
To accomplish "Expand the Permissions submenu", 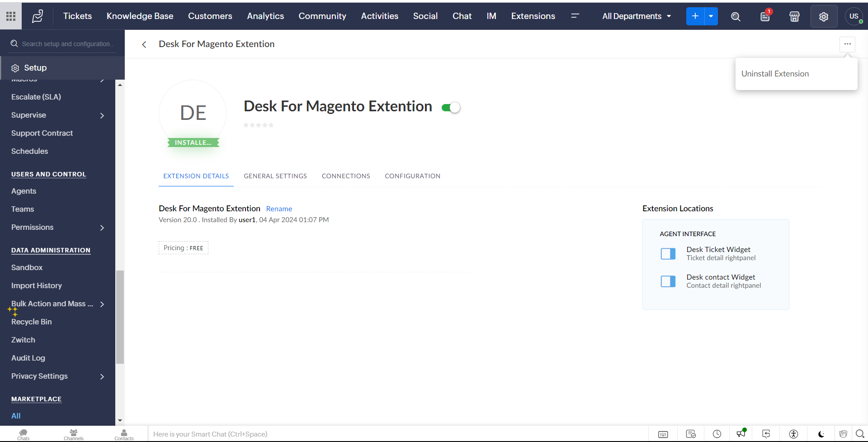I will pos(102,228).
